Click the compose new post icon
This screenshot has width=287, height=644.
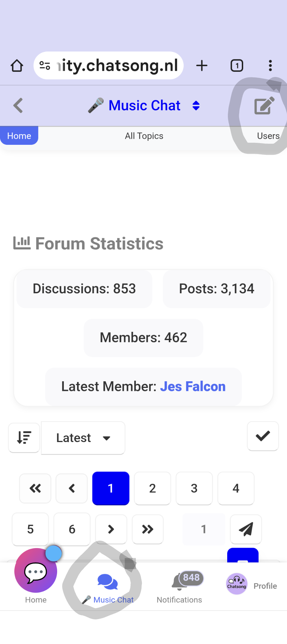(x=264, y=106)
